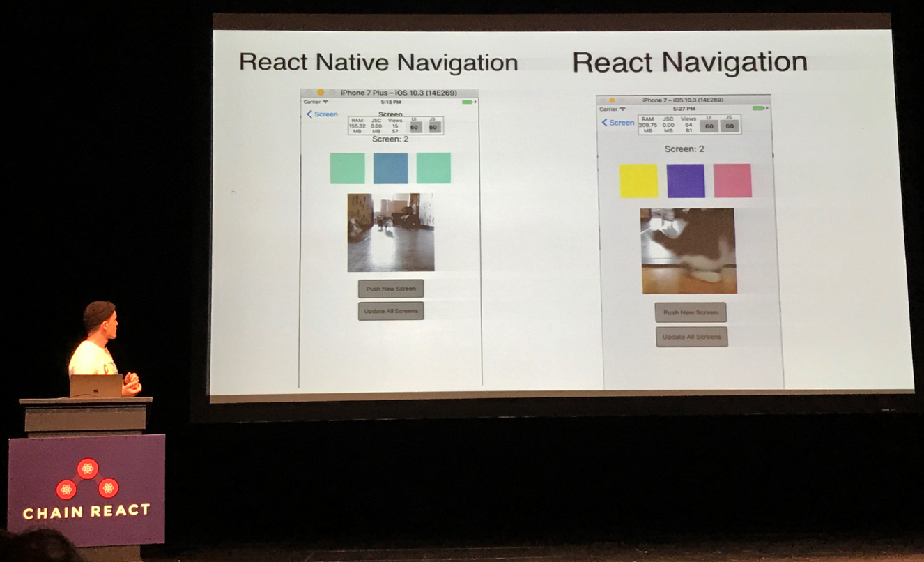Click the 5:13 PM clock in iPhone 7 Plus

[391, 102]
